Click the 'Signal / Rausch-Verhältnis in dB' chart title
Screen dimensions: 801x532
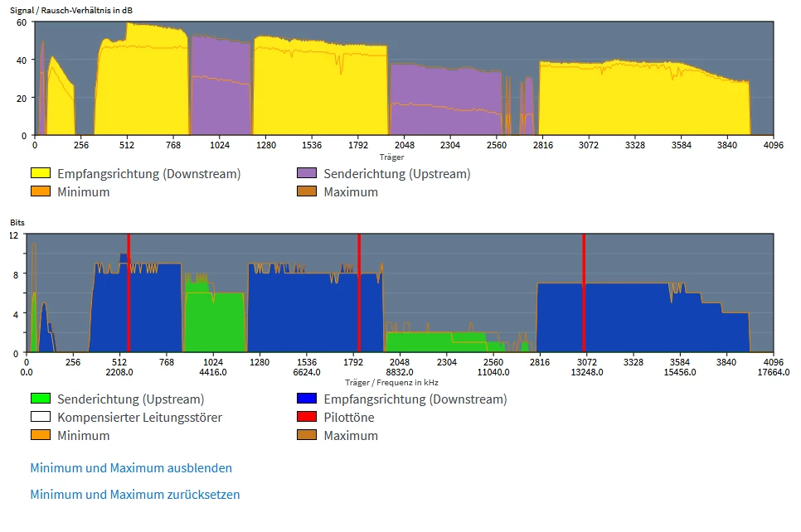click(71, 10)
